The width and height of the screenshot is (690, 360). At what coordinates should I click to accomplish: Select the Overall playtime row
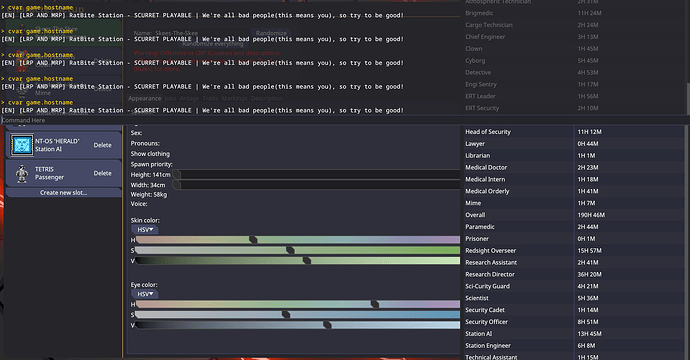tap(574, 215)
